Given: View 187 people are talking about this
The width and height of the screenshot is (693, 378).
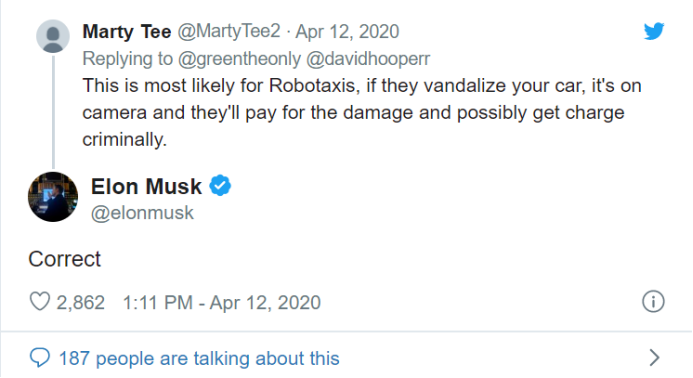Looking at the screenshot, I should (x=199, y=358).
